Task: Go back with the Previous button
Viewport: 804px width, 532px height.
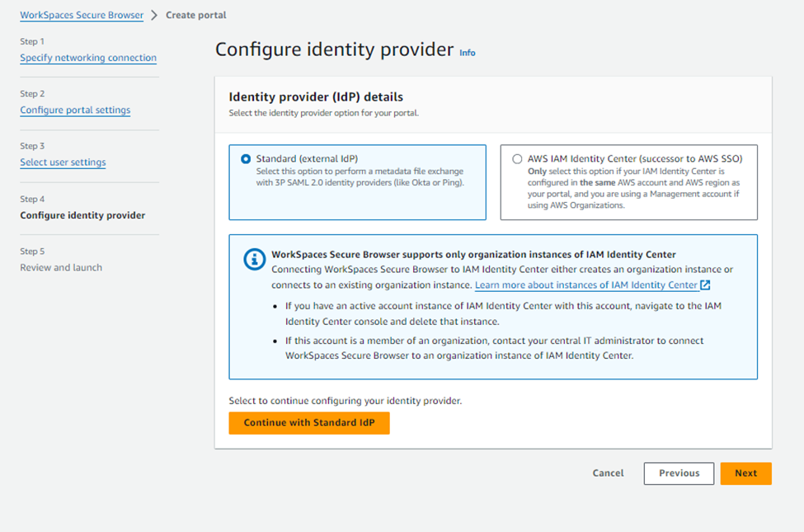Action: point(679,473)
